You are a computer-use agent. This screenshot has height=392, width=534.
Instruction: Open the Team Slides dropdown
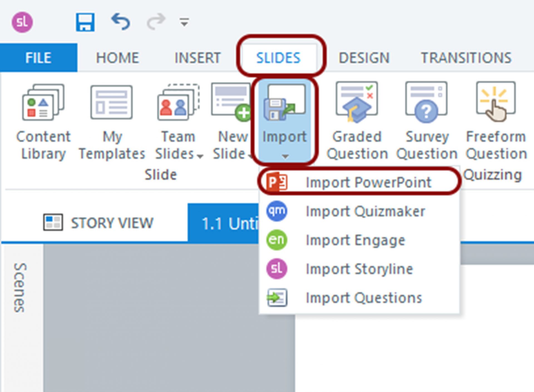click(x=200, y=156)
